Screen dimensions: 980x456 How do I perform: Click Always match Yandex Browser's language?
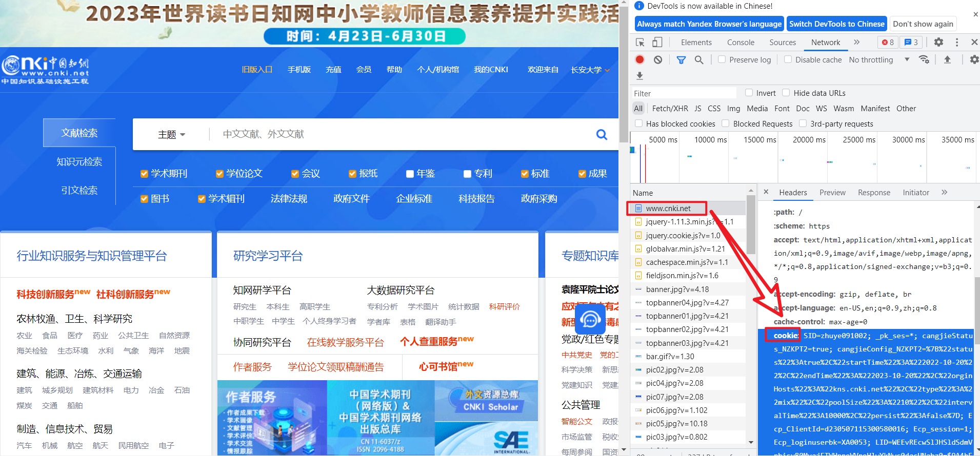pos(709,24)
